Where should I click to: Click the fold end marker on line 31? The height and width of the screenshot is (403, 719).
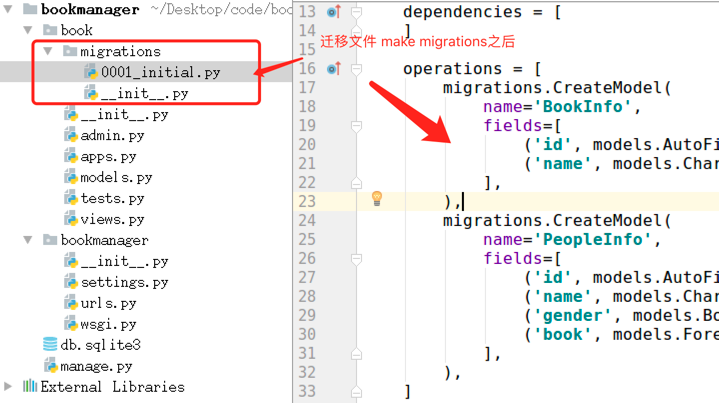point(356,354)
